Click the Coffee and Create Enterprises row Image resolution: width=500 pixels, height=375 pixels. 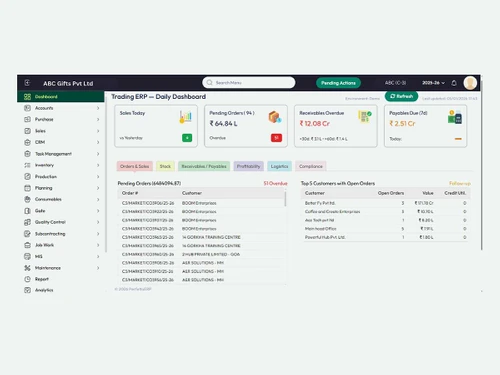[385, 212]
